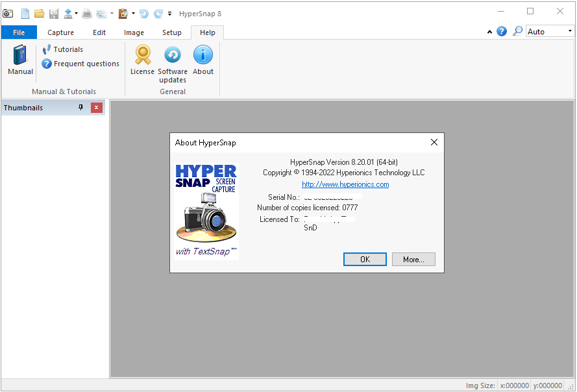Screen dimensions: 577x392
Task: Click the More... button
Action: click(x=413, y=259)
